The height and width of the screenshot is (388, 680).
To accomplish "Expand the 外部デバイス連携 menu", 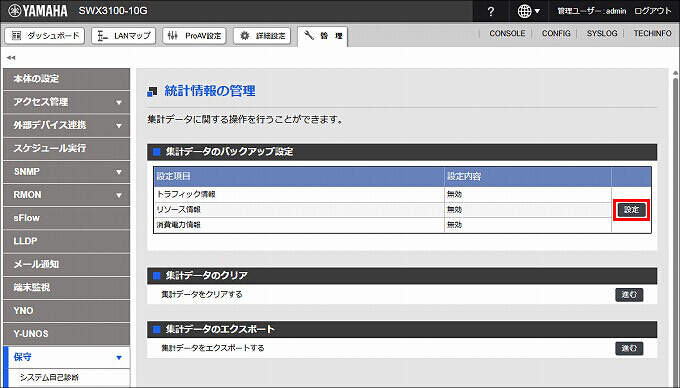I will (x=66, y=125).
